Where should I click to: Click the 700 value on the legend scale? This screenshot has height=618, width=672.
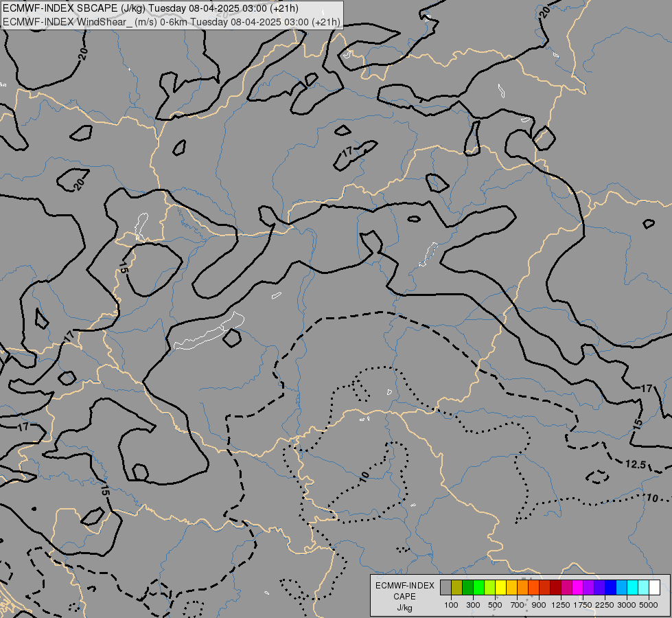pyautogui.click(x=518, y=605)
